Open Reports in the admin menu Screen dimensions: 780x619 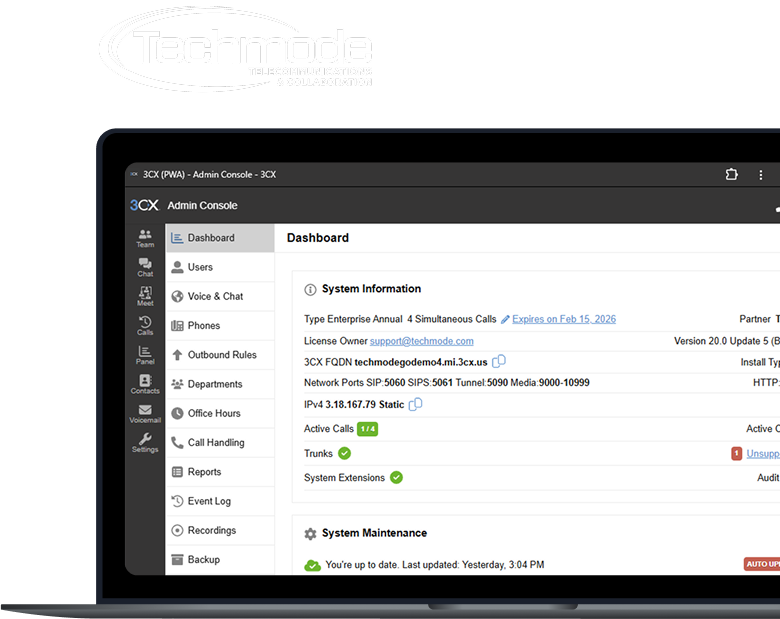pyautogui.click(x=220, y=472)
